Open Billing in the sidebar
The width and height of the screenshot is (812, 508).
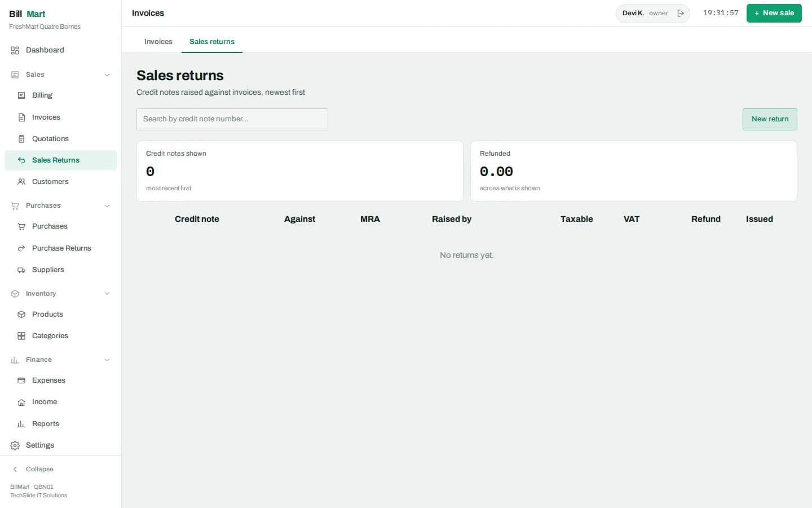[x=60, y=95]
